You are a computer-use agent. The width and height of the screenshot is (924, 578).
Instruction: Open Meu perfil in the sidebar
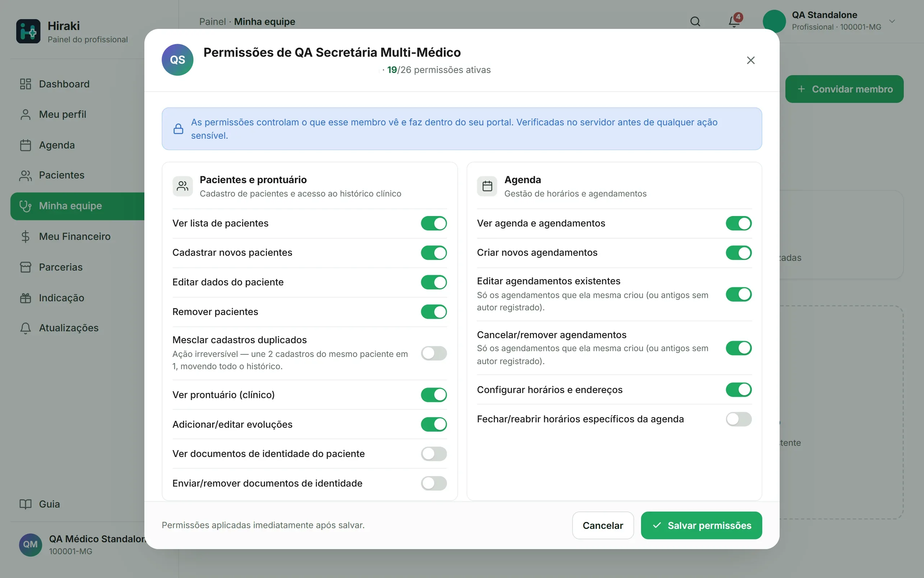(77, 114)
